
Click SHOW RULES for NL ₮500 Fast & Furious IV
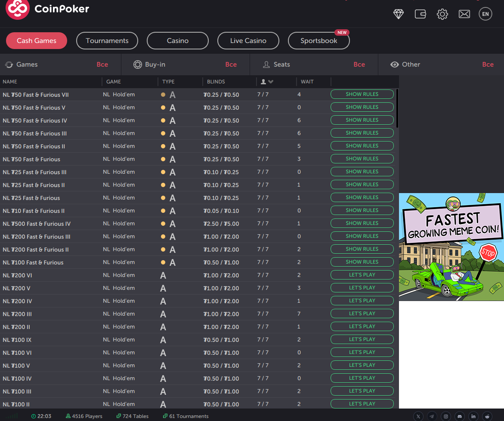point(362,223)
